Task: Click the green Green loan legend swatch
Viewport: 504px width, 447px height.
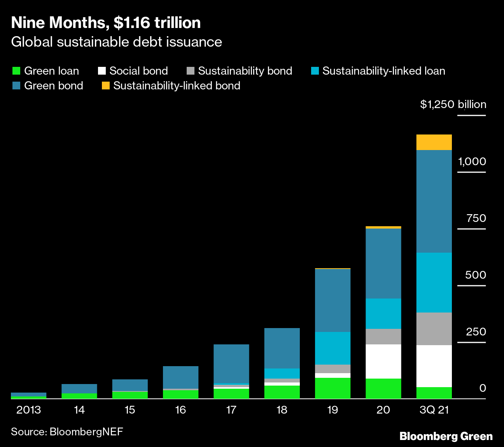Action: click(x=16, y=71)
